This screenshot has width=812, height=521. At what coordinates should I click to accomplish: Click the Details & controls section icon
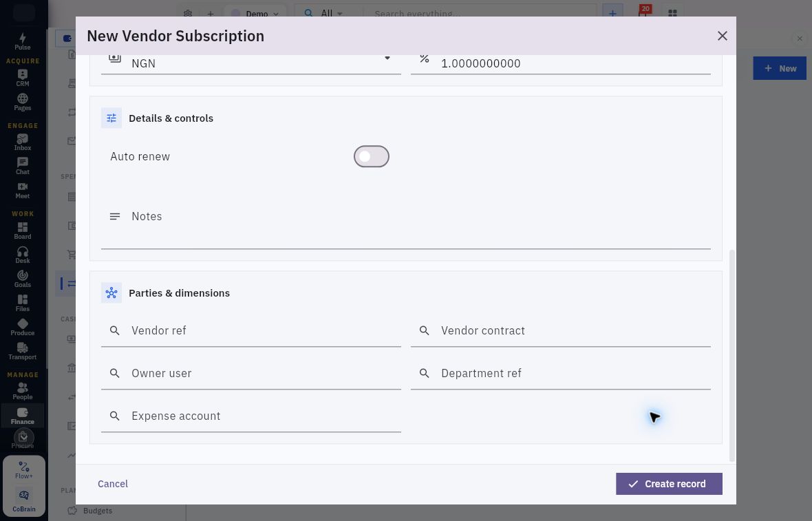coord(111,118)
